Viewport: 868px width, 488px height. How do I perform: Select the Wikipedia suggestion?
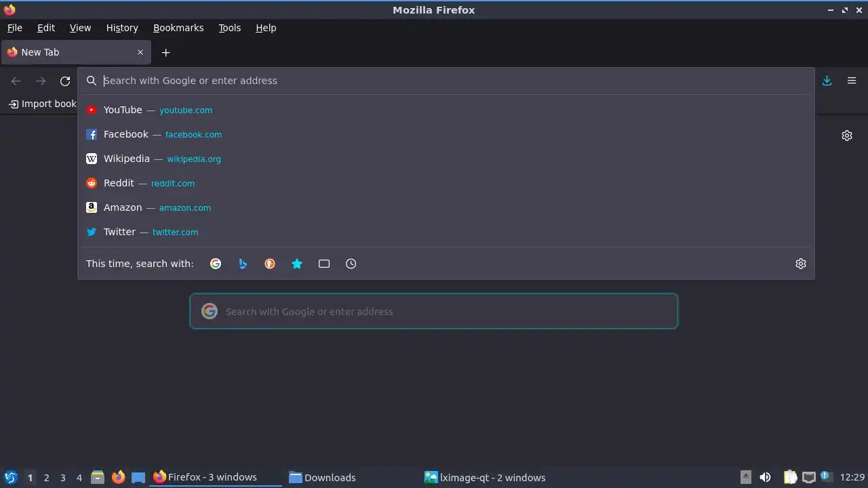tap(446, 159)
